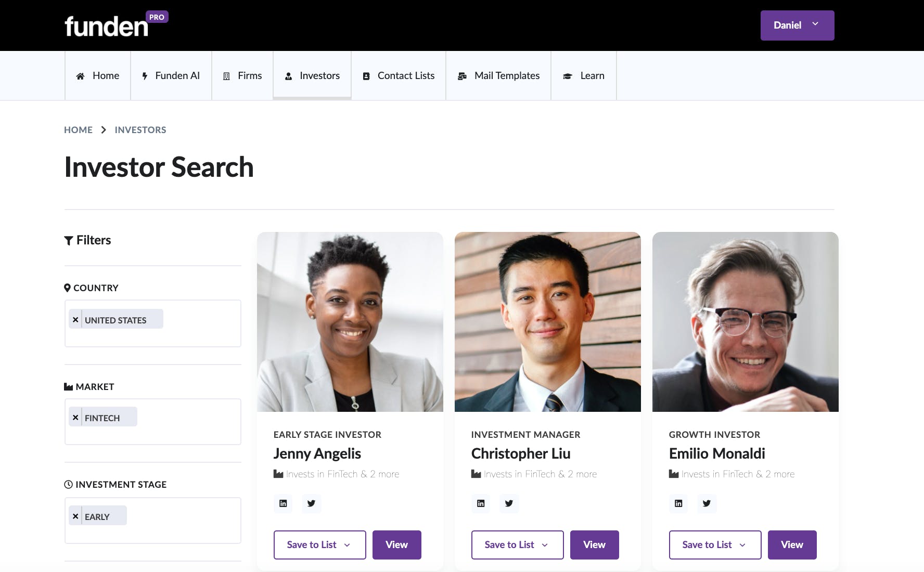View Christopher Liu's profile
924x572 pixels.
click(594, 545)
